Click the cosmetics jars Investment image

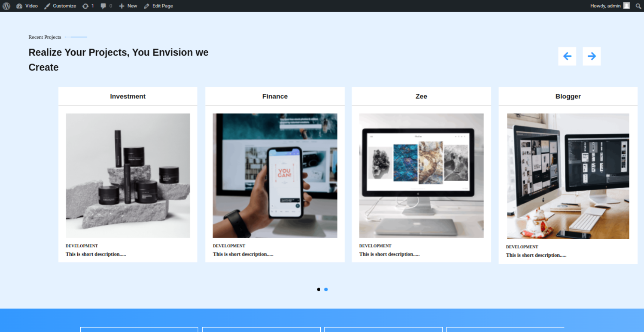point(128,175)
